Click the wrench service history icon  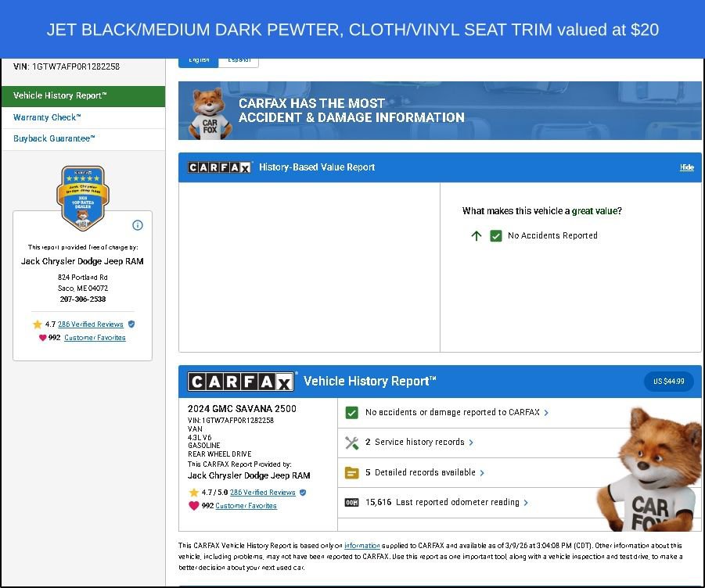point(352,443)
